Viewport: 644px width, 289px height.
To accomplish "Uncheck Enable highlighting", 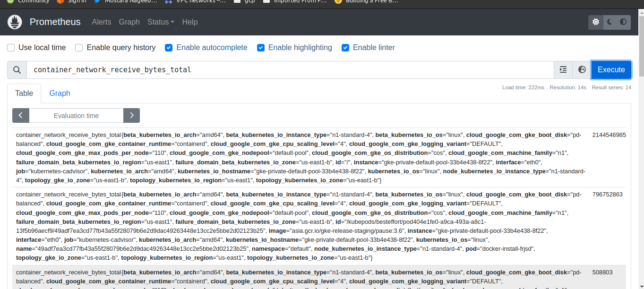I will (260, 48).
